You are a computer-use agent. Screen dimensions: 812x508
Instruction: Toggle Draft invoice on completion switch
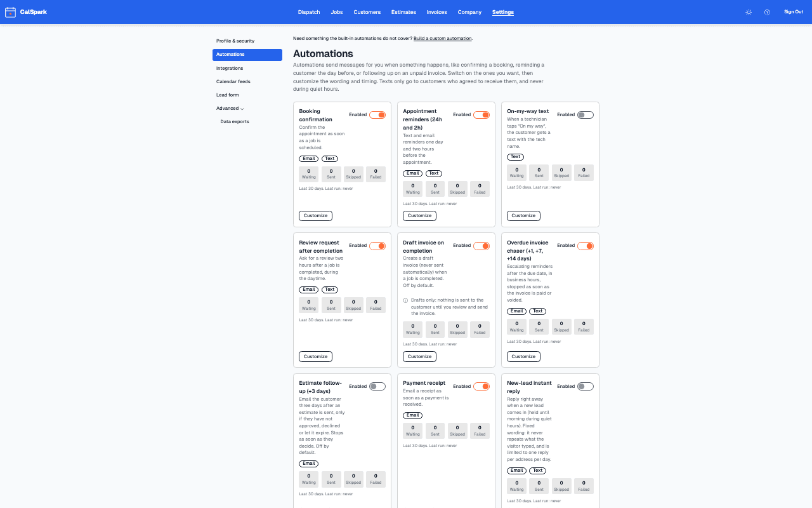point(481,246)
